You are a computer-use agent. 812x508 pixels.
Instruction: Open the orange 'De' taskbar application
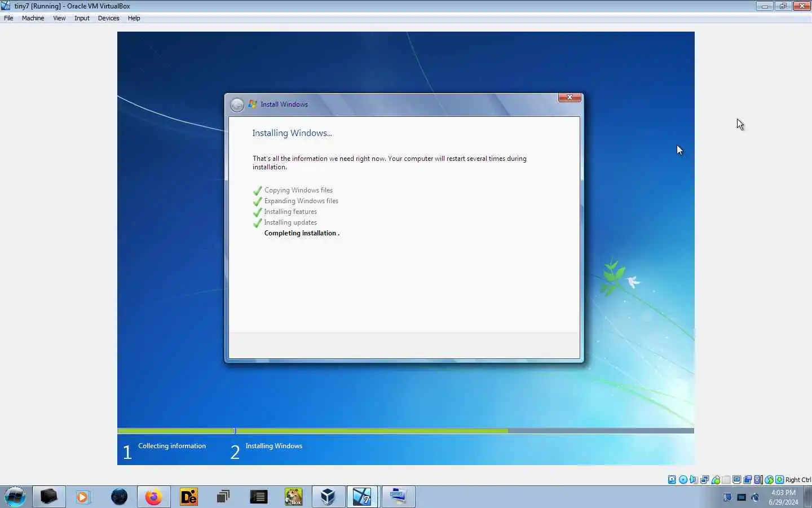pos(188,497)
